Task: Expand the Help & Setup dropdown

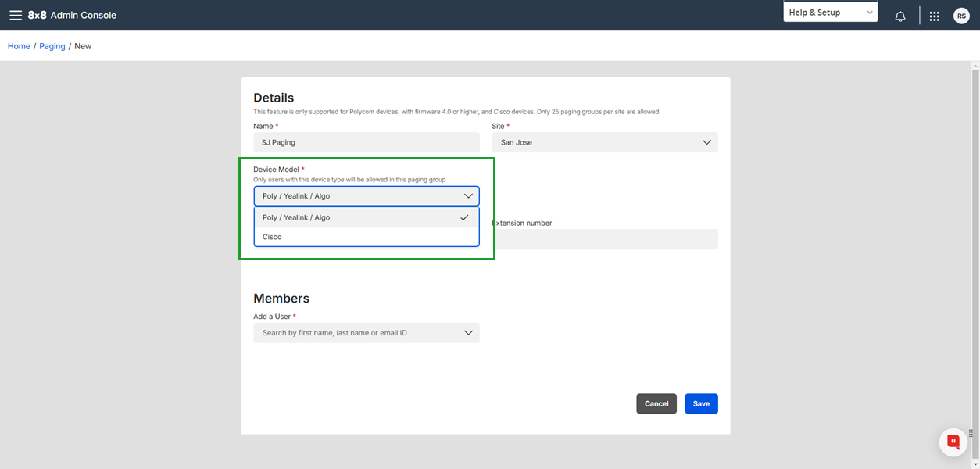Action: (x=831, y=13)
